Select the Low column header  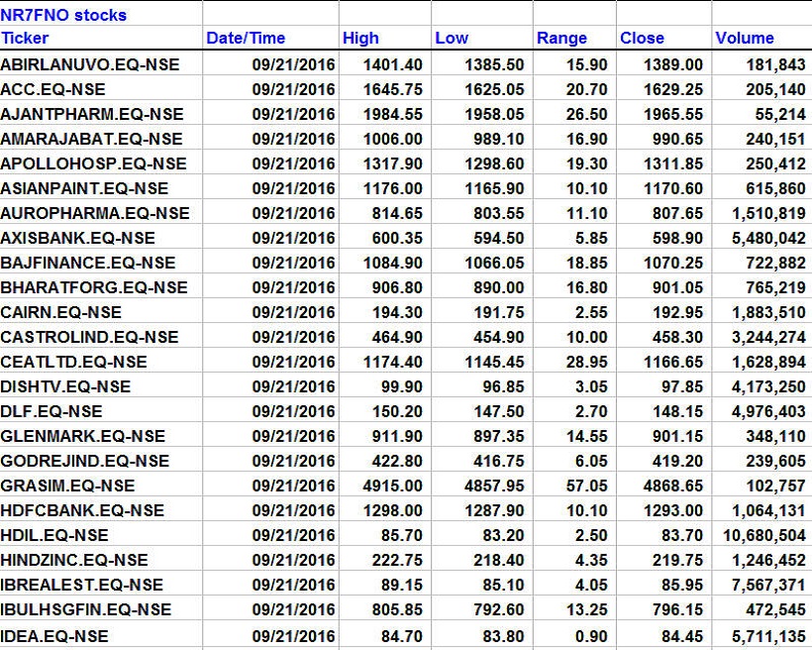point(452,39)
